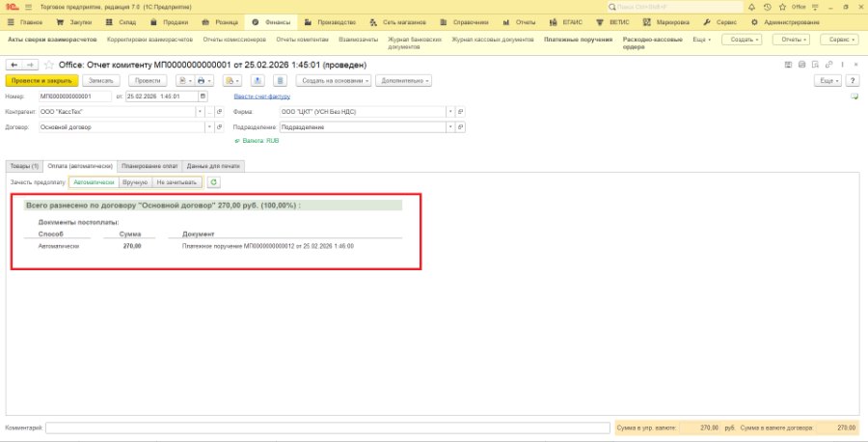Open the 1C main menu hamburger icon
Viewport: 868px width, 442px height.
tap(29, 7)
